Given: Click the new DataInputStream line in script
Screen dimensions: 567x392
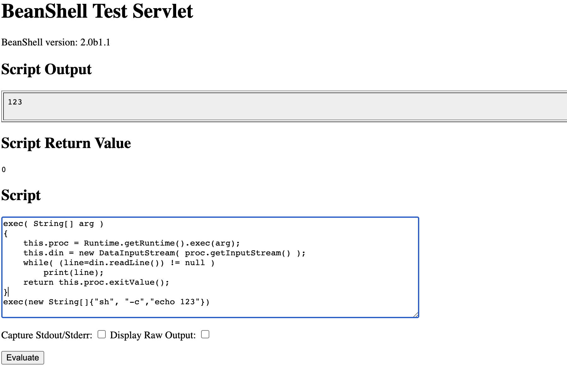Looking at the screenshot, I should [164, 253].
